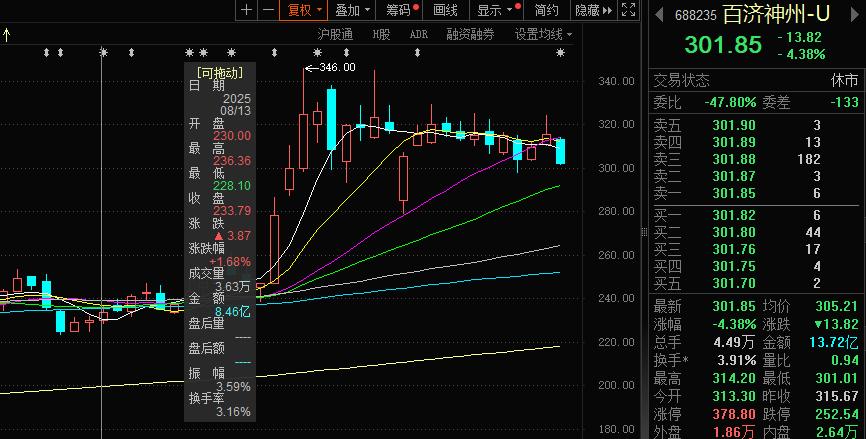Switch to 简约 simplified view
The height and width of the screenshot is (439, 866).
tap(546, 10)
